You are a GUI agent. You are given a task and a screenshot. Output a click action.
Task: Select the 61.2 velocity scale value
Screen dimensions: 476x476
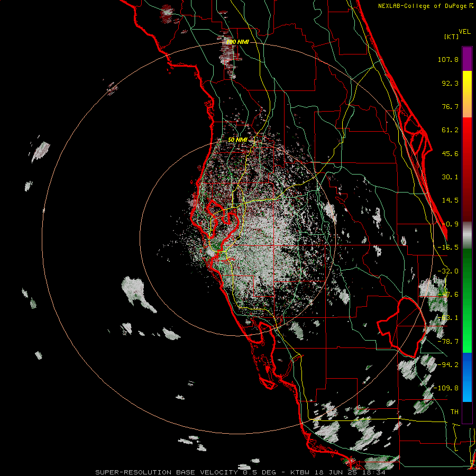(x=450, y=130)
